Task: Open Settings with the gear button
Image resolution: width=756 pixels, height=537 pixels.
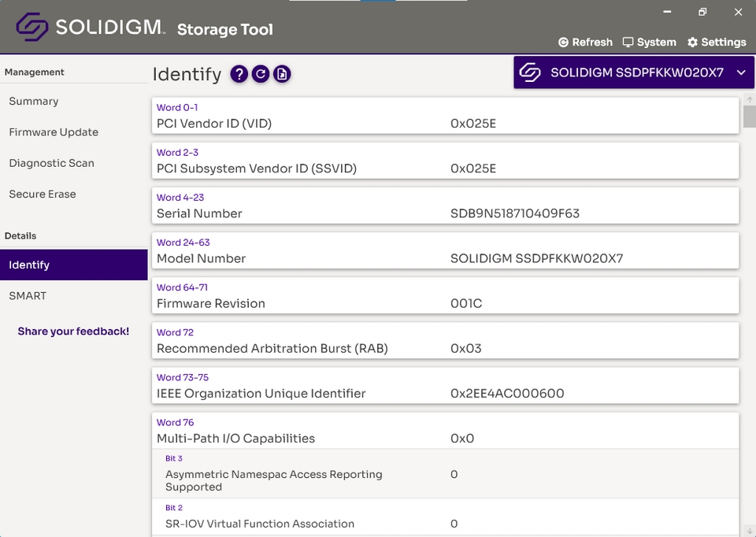Action: (717, 43)
